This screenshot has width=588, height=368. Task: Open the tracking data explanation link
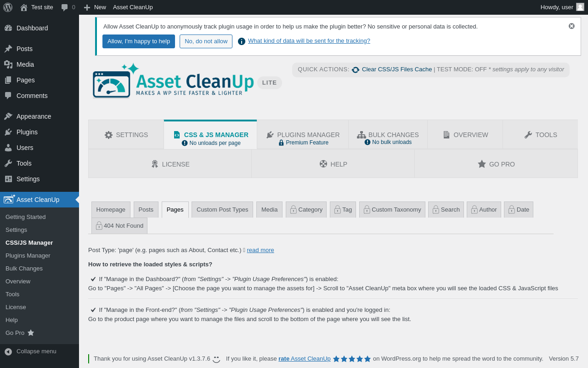tap(309, 41)
